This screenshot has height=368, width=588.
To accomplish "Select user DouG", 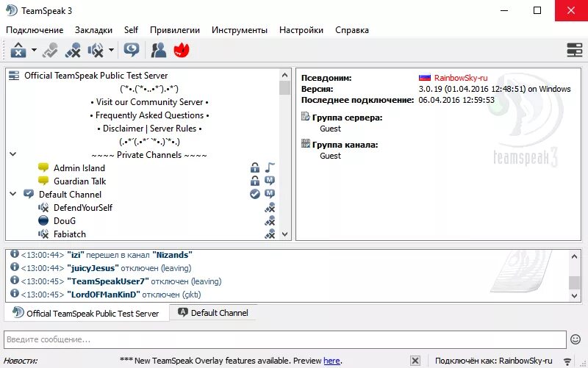I will click(x=65, y=220).
